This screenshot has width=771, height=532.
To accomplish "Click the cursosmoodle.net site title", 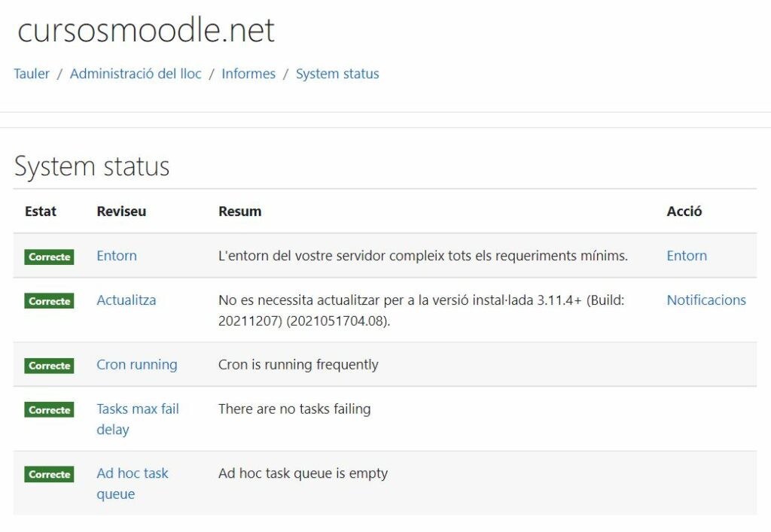I will click(x=145, y=30).
